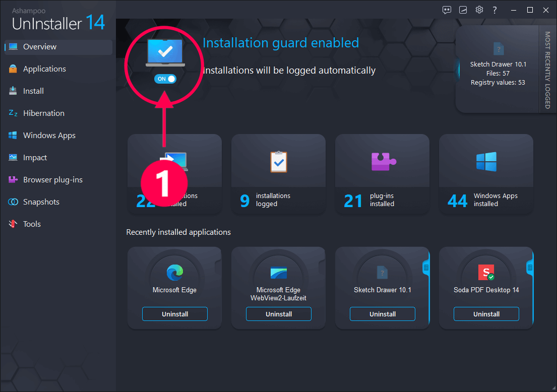Toggle Installation guard off
This screenshot has width=557, height=392.
(x=165, y=79)
